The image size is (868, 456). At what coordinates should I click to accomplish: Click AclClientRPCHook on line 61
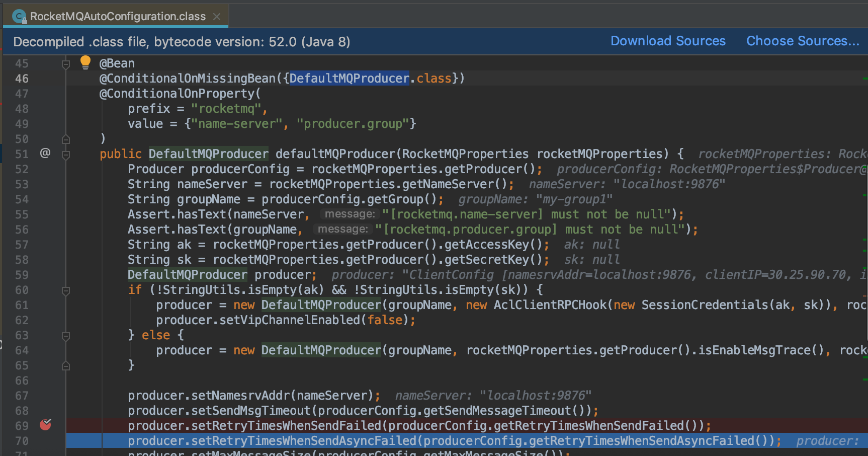(x=550, y=305)
